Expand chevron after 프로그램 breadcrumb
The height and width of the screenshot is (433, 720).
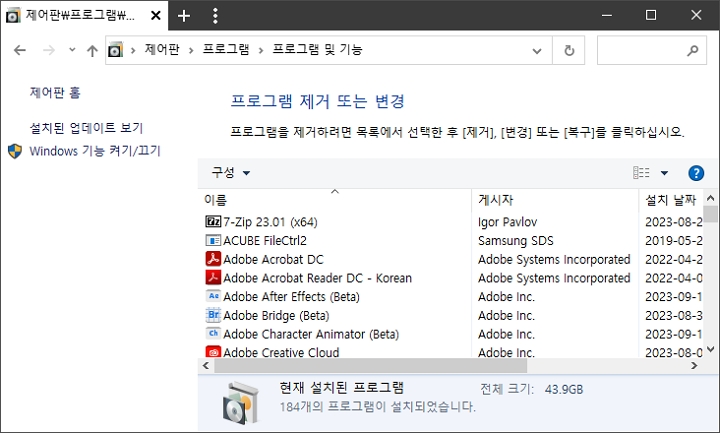(261, 50)
